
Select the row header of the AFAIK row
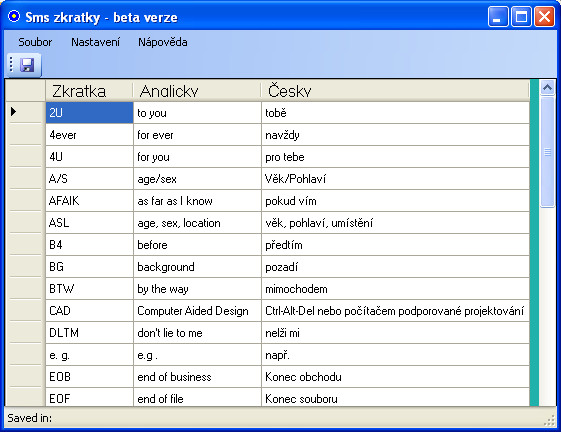click(x=25, y=200)
